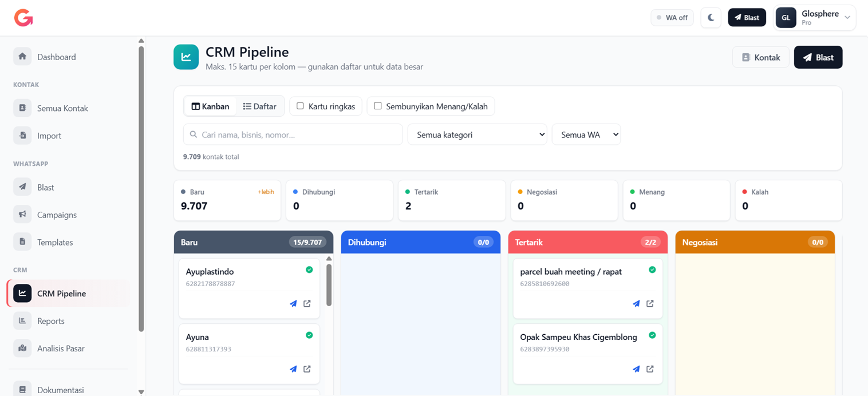Click the WA off status indicator

coord(672,18)
